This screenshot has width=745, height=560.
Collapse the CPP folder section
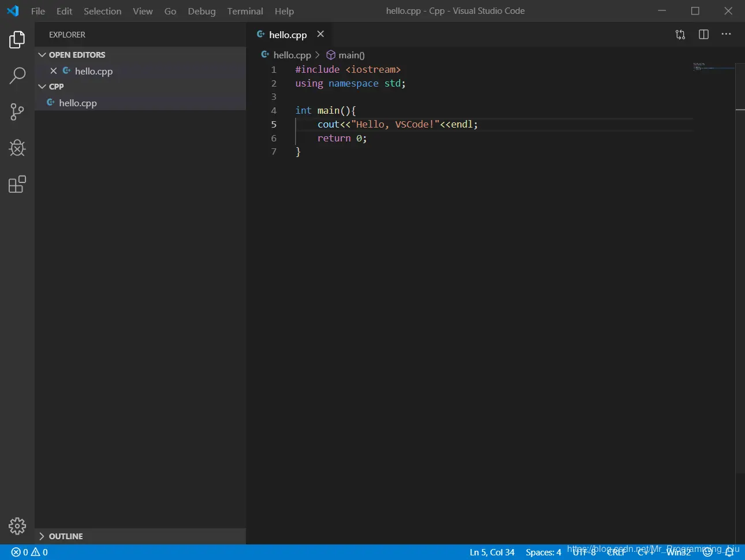[140, 87]
